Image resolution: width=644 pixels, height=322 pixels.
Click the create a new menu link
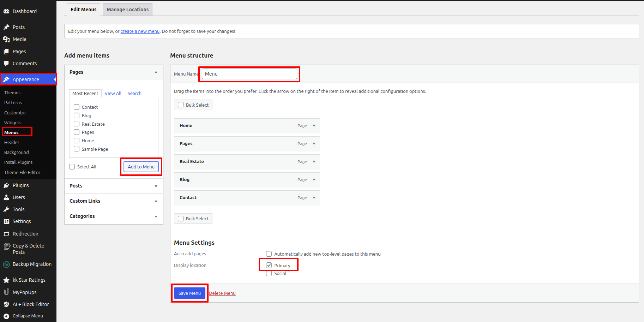pos(140,31)
